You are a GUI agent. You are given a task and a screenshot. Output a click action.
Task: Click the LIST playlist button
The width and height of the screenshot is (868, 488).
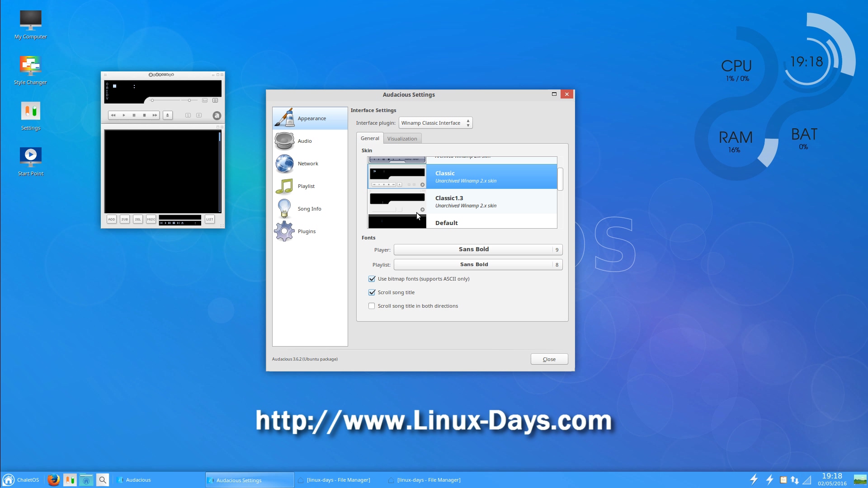[210, 219]
